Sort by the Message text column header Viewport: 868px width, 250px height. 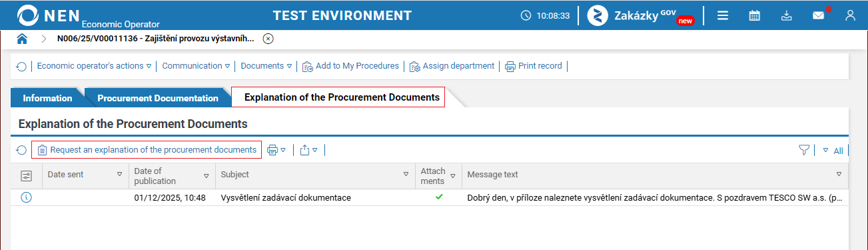(x=493, y=175)
